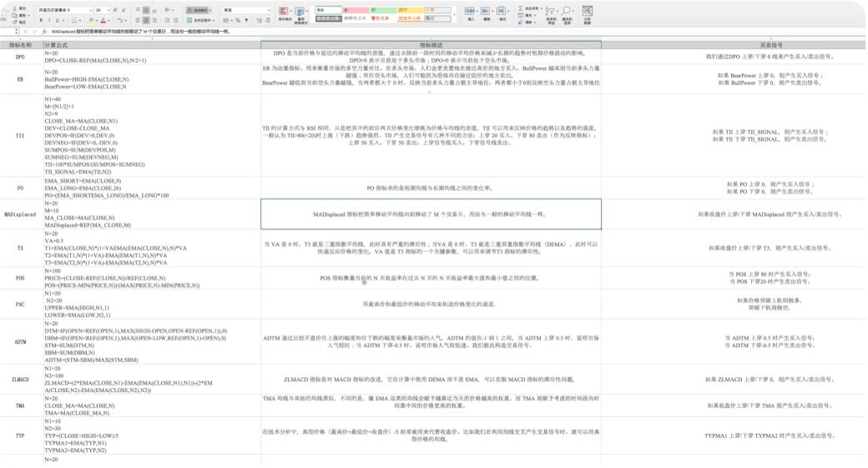Apply the yellow fill color bucket
Screen dimensions: 868x468
click(x=91, y=20)
